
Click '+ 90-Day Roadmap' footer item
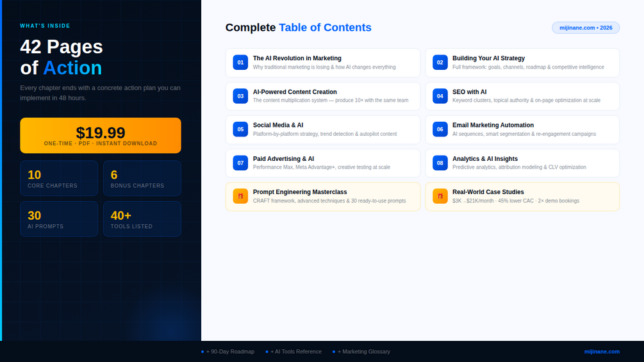click(x=228, y=352)
